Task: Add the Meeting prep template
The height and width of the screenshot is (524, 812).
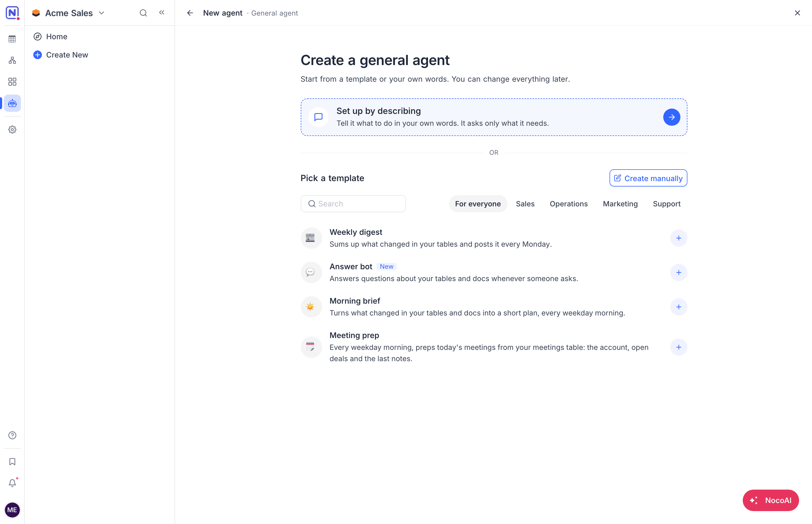Action: [679, 347]
